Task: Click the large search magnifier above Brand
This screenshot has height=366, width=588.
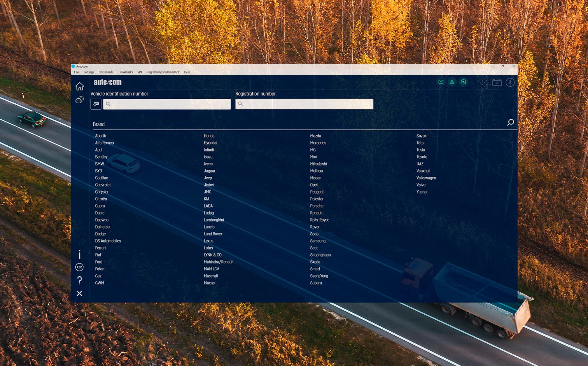Action: pyautogui.click(x=510, y=122)
